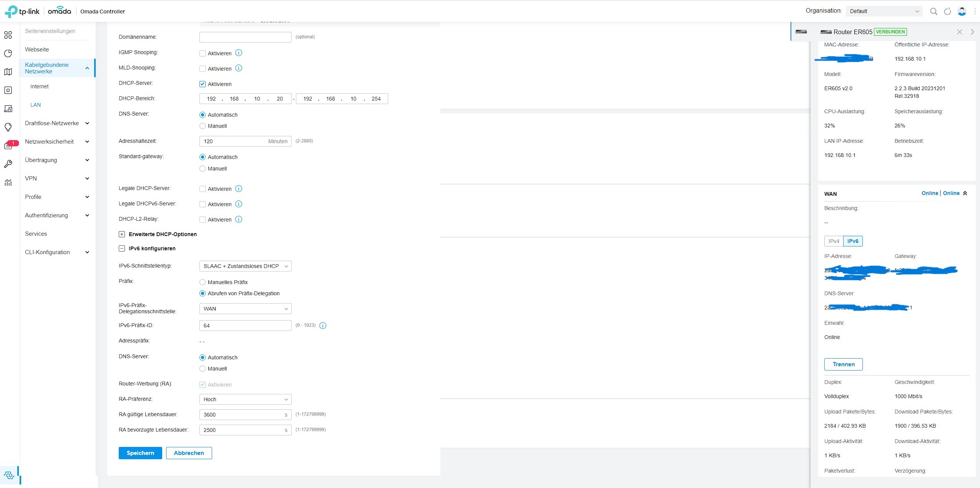Open the RA-Präferenz dropdown
Viewport: 980px width, 488px height.
coord(245,399)
